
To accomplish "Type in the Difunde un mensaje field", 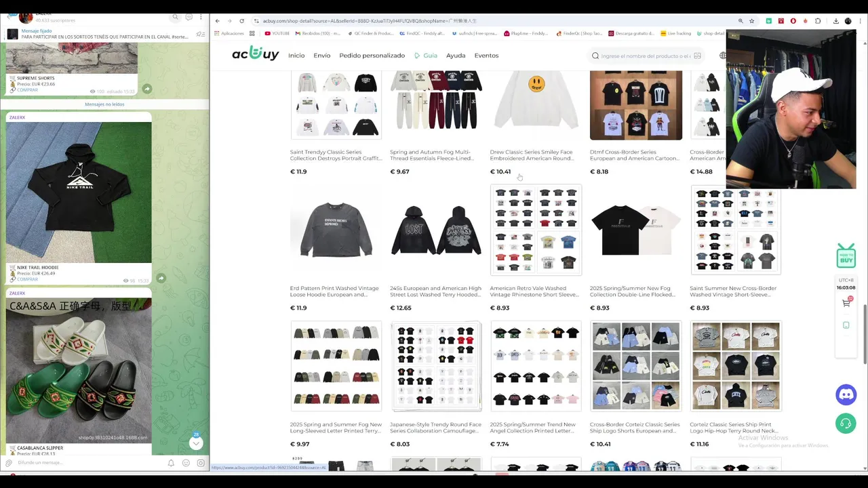I will (88, 463).
